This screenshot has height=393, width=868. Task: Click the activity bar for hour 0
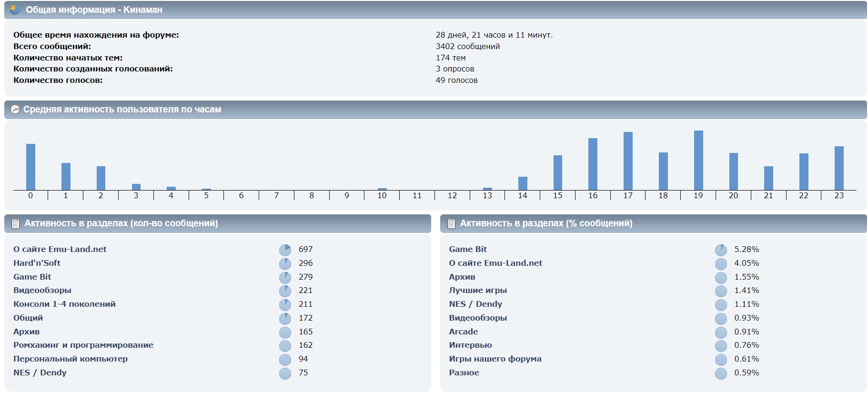tap(30, 167)
